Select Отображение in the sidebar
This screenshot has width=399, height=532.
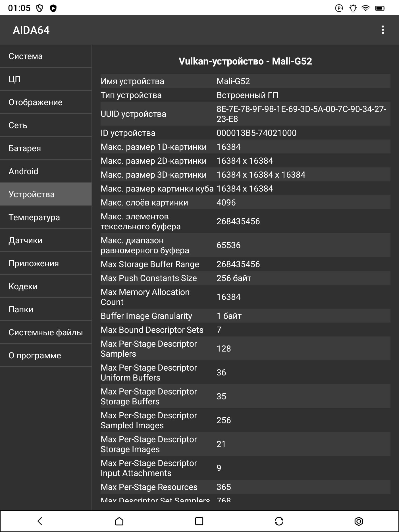[46, 102]
